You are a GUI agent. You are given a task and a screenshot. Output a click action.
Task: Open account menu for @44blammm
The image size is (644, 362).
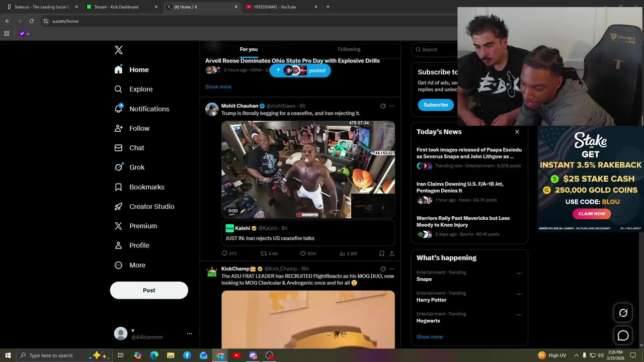(152, 333)
